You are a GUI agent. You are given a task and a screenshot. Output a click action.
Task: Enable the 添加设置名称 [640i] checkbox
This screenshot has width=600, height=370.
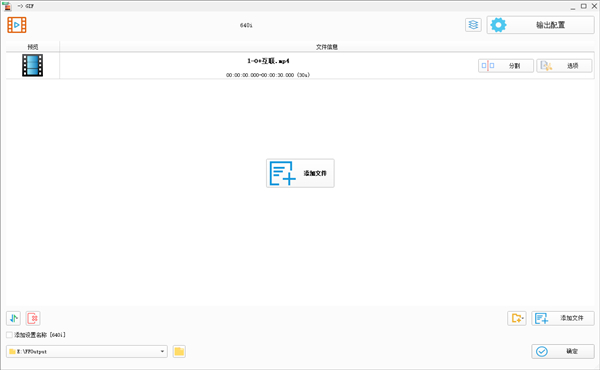click(x=9, y=335)
